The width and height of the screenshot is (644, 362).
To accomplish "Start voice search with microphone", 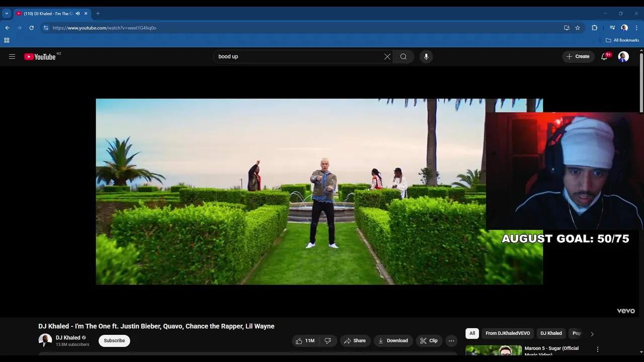I will click(x=426, y=57).
